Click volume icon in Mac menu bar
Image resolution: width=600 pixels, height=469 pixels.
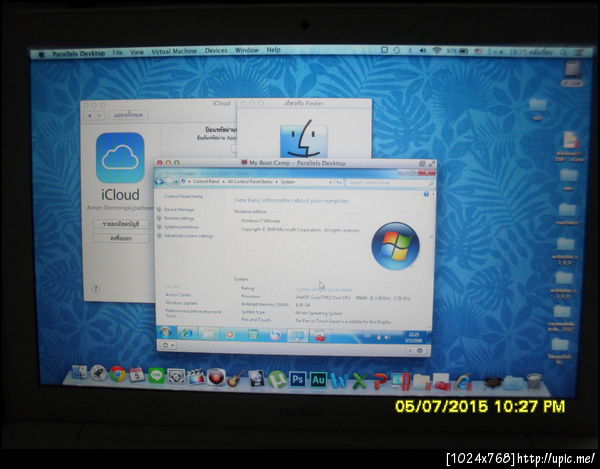pyautogui.click(x=422, y=50)
